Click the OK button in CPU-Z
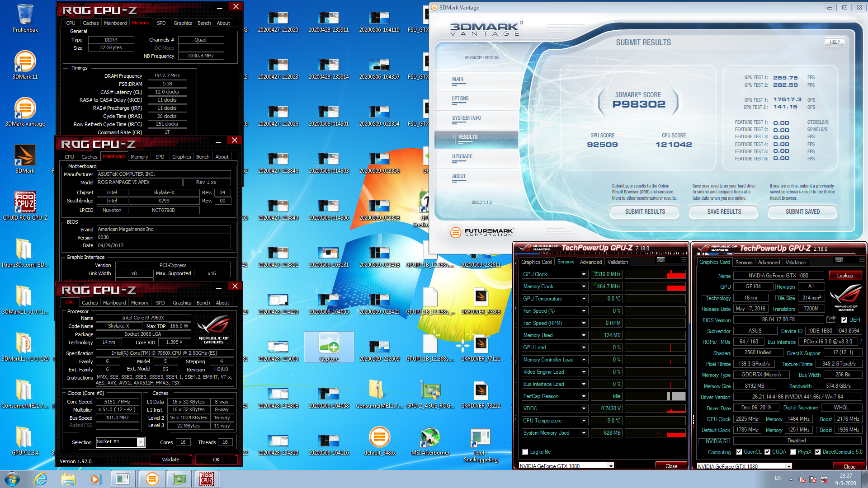Image resolution: width=868 pixels, height=488 pixels. pyautogui.click(x=216, y=460)
